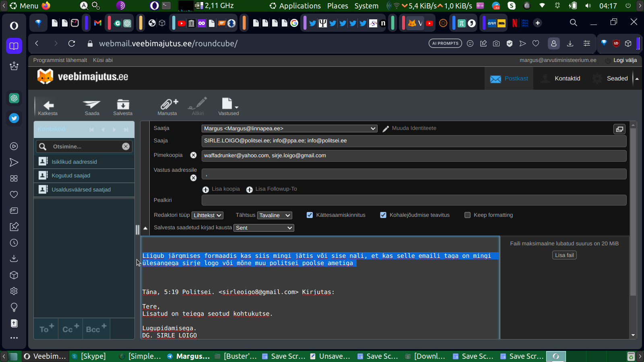Attach a file with Manusta paperclip icon
Screen dimensions: 644x362
click(x=167, y=105)
